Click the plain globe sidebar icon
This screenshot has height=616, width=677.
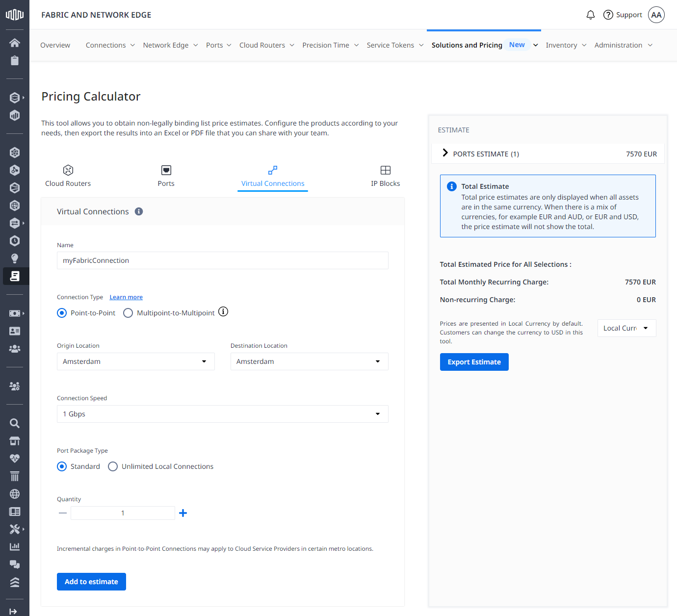click(x=15, y=494)
